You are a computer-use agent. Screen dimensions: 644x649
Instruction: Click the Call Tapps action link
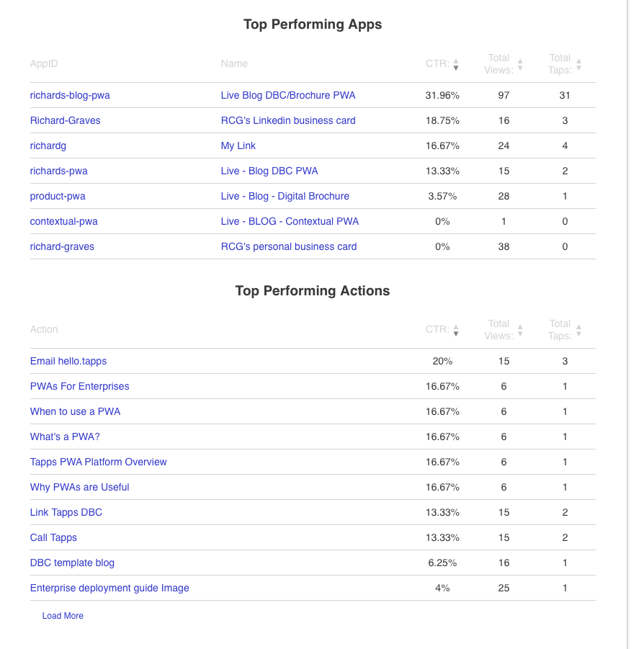coord(53,537)
